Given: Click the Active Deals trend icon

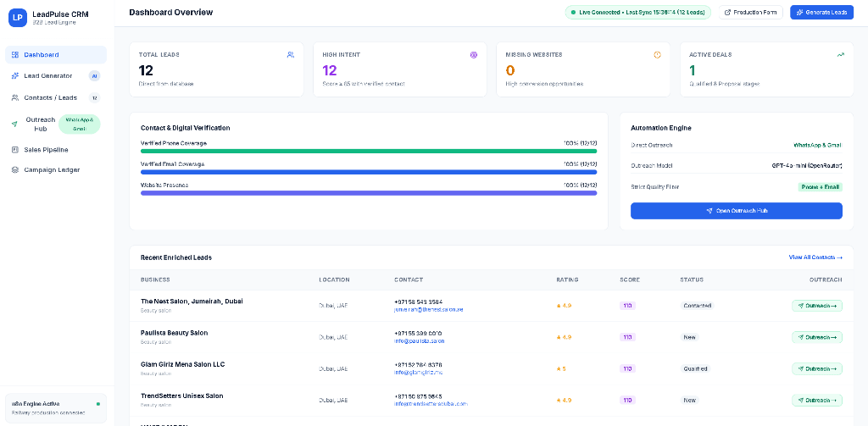Looking at the screenshot, I should tap(840, 55).
